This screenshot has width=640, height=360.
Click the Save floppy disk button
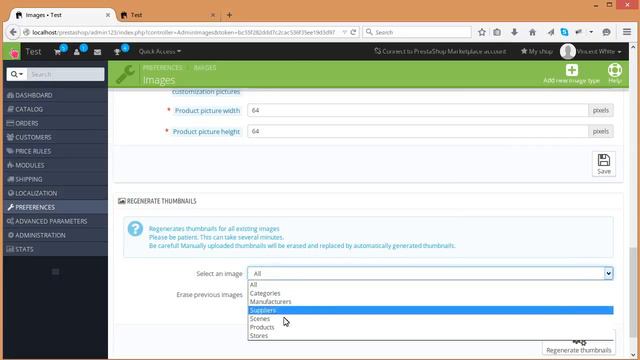pyautogui.click(x=604, y=164)
